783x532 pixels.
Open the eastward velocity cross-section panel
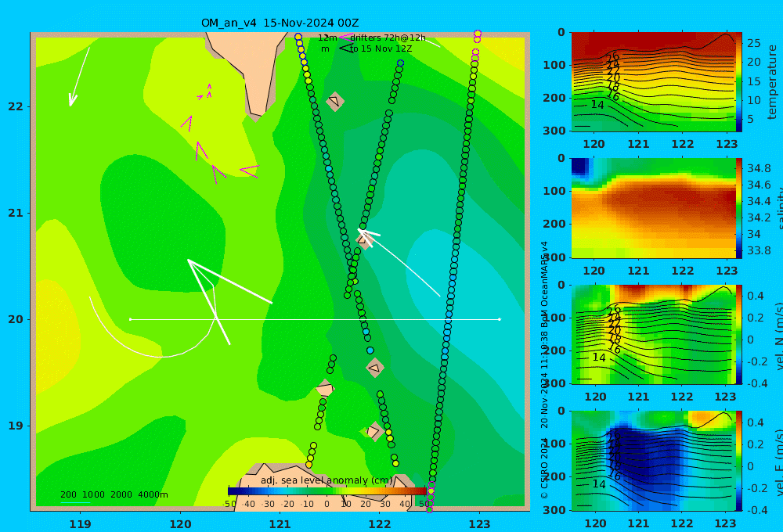pos(653,461)
